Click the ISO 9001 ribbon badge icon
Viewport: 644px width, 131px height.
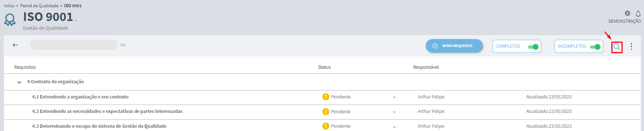pos(10,20)
